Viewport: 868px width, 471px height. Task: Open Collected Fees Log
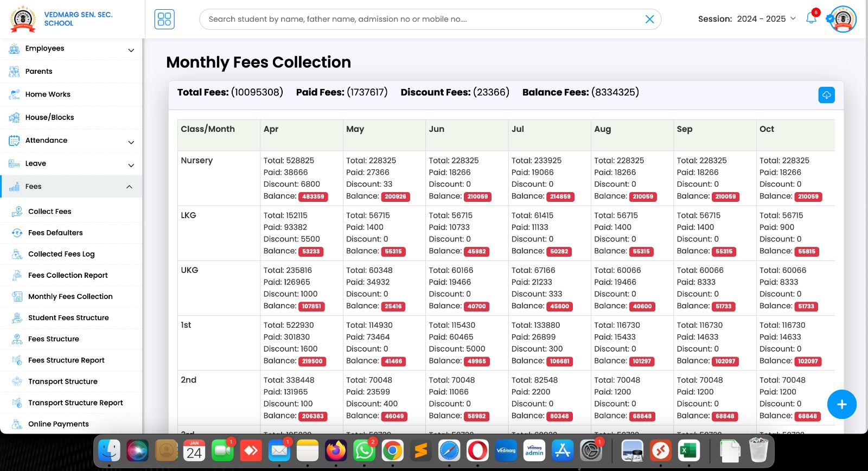(71, 254)
